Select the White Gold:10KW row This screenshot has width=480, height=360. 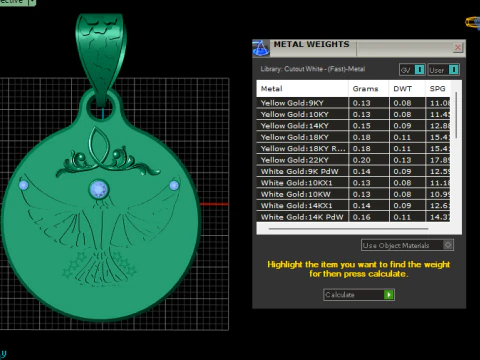pyautogui.click(x=353, y=194)
